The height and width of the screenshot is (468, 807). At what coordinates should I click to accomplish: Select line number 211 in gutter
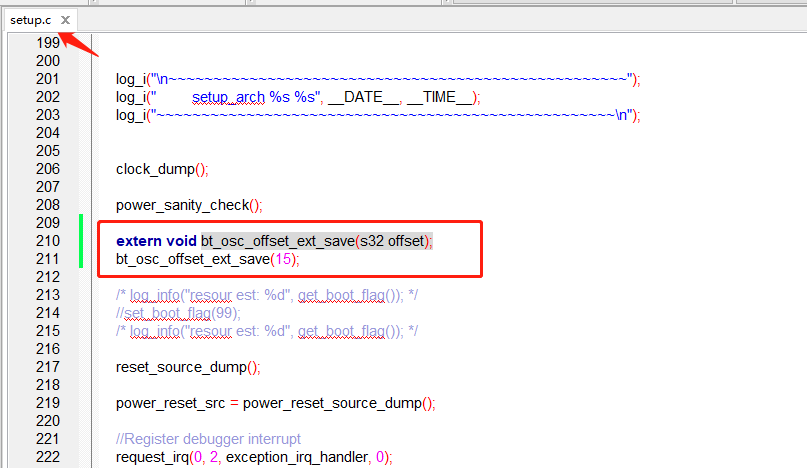[48, 259]
